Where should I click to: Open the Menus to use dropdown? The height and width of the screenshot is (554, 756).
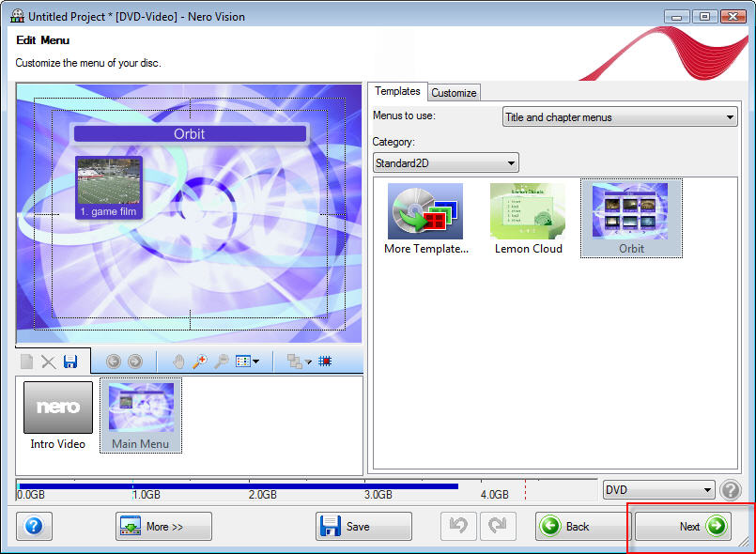[620, 117]
